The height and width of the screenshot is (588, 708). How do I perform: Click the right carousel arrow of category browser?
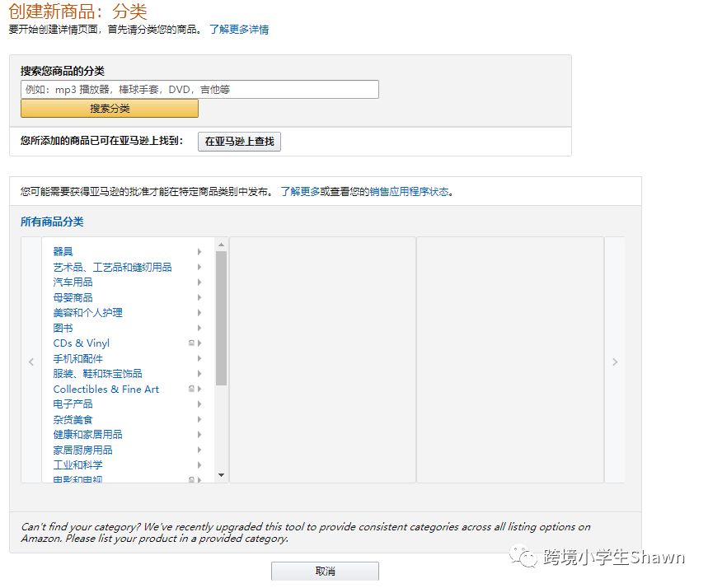615,362
